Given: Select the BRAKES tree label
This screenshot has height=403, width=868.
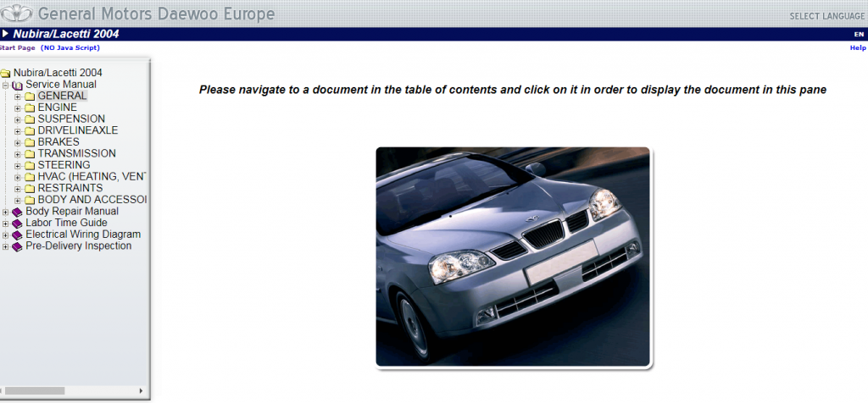Looking at the screenshot, I should click(x=58, y=142).
